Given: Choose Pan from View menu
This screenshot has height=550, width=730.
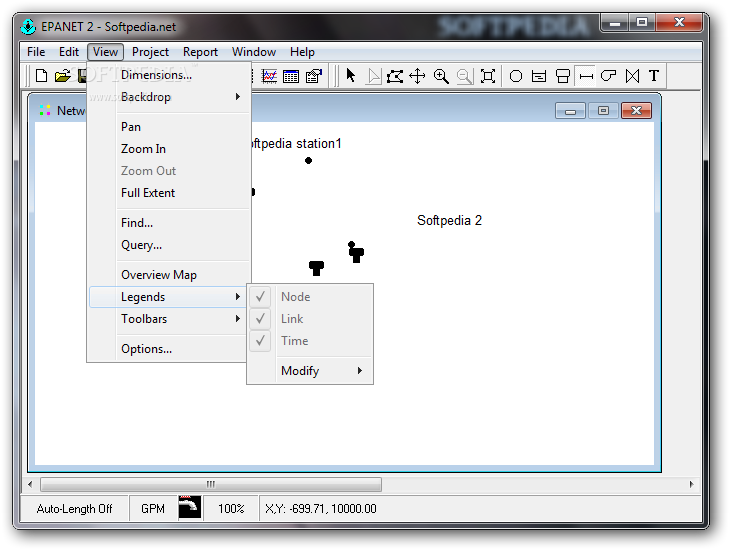Looking at the screenshot, I should (x=168, y=127).
